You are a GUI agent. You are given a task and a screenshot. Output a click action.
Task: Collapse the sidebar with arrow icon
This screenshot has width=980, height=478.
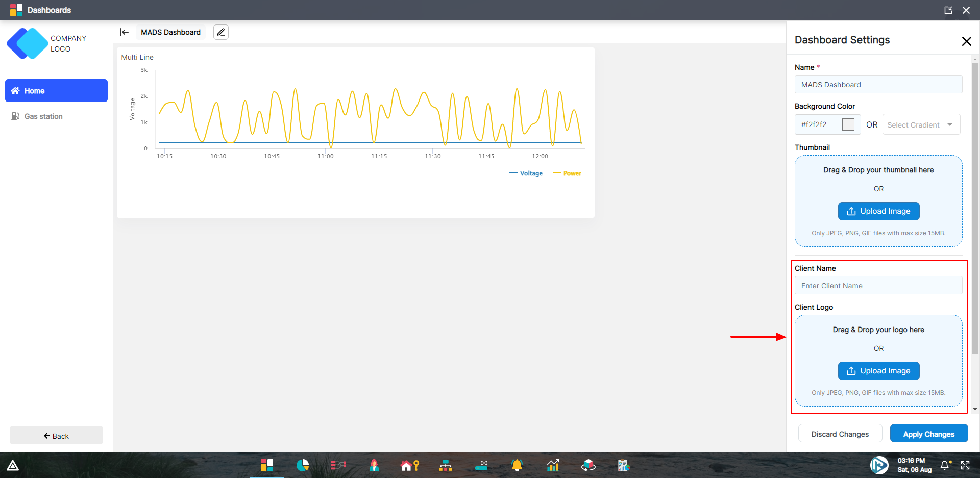pyautogui.click(x=124, y=32)
